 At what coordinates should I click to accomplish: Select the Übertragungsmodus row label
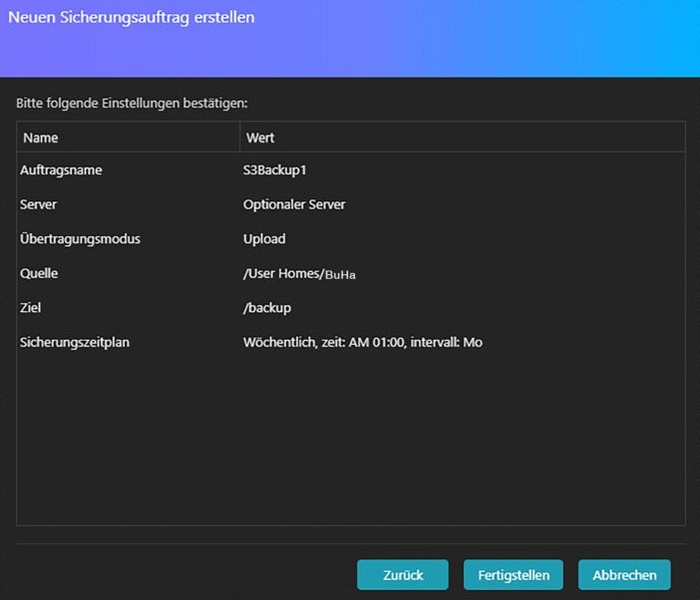click(81, 238)
